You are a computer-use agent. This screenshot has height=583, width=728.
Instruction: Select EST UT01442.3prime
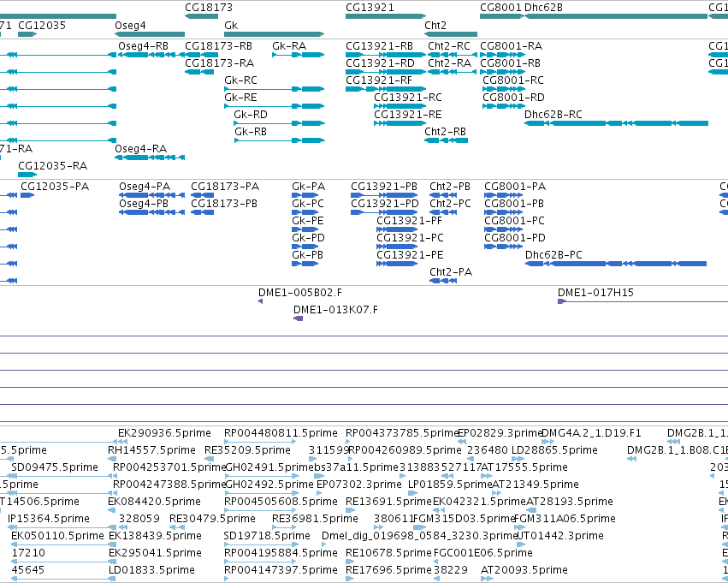[520, 544]
